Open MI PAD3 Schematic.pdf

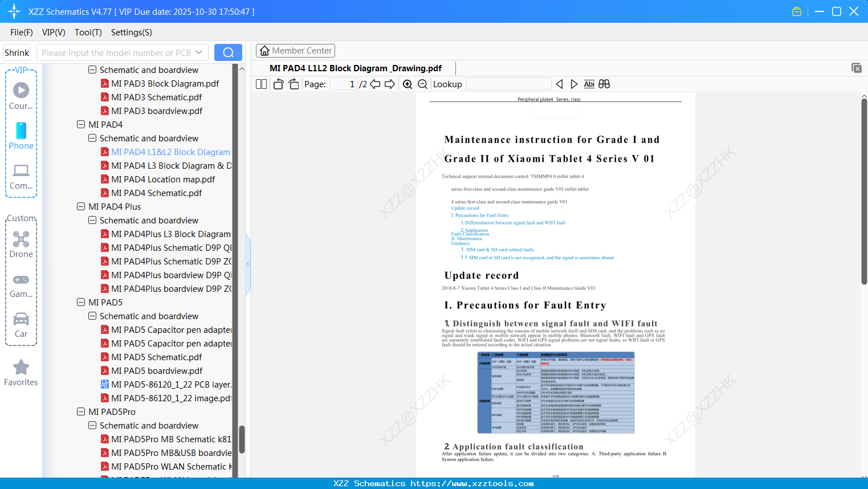(x=157, y=97)
